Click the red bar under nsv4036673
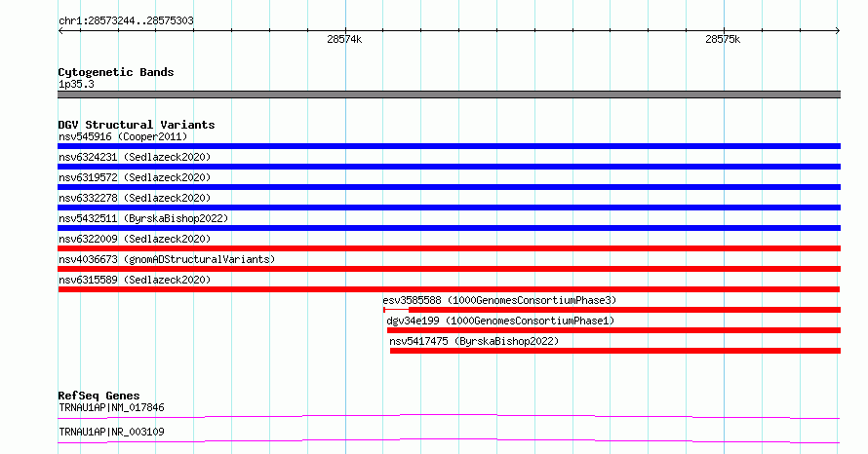The height and width of the screenshot is (454, 868). (449, 269)
